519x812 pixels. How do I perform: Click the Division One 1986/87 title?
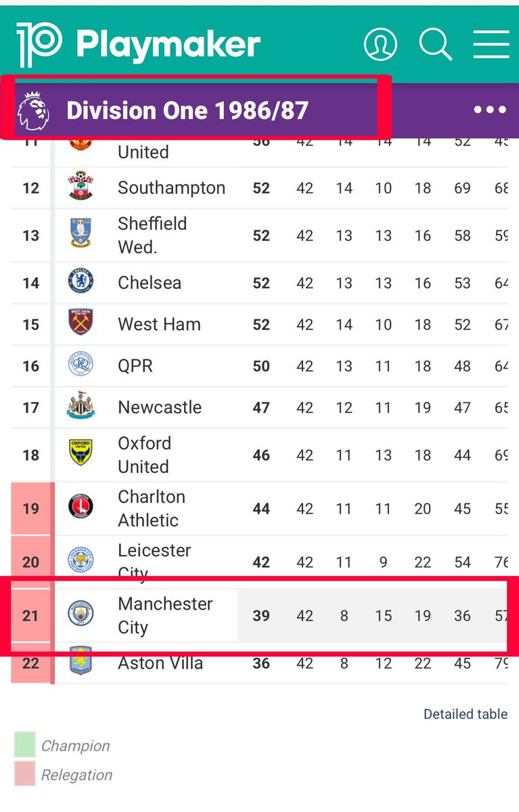tap(187, 110)
